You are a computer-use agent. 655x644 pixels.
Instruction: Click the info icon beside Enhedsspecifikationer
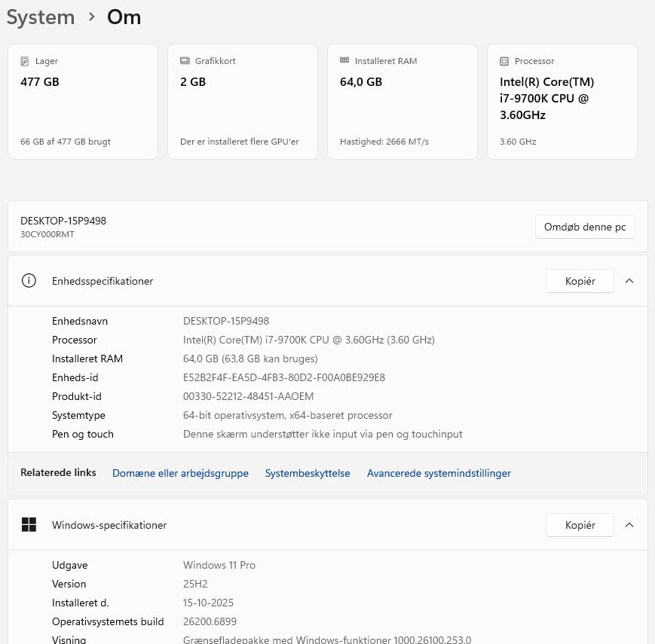[x=29, y=281]
